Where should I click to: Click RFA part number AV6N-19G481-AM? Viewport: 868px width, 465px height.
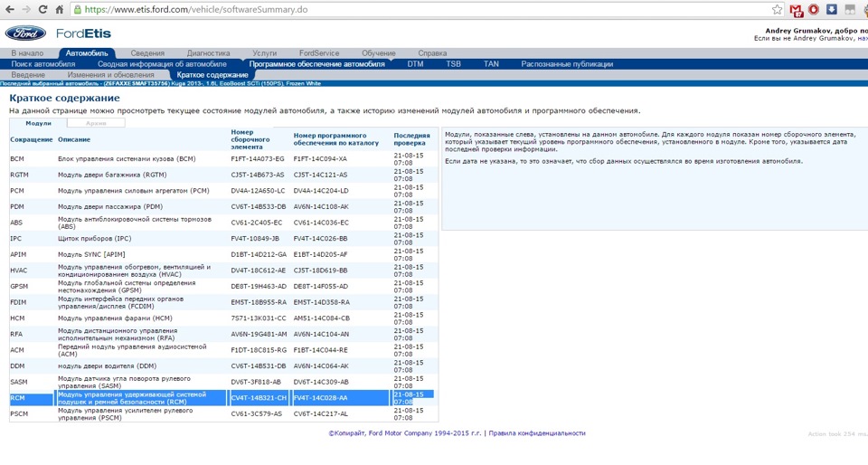point(259,335)
